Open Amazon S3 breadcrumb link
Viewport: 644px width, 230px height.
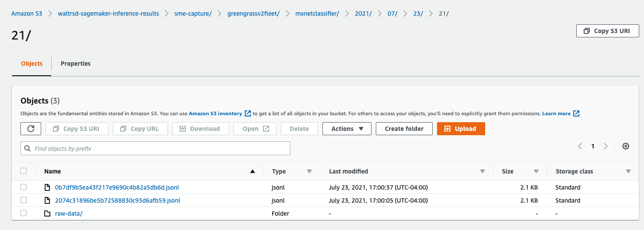(27, 13)
